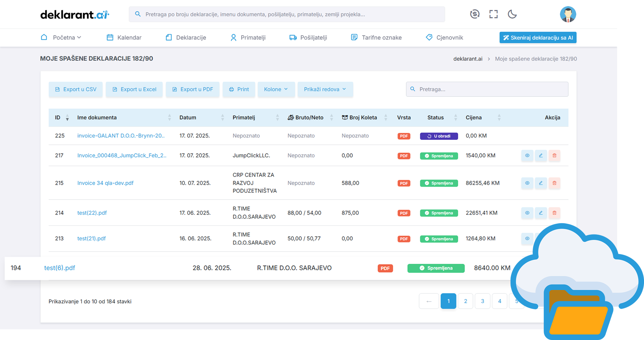Open the user profile avatar
644x340 pixels.
pos(568,14)
